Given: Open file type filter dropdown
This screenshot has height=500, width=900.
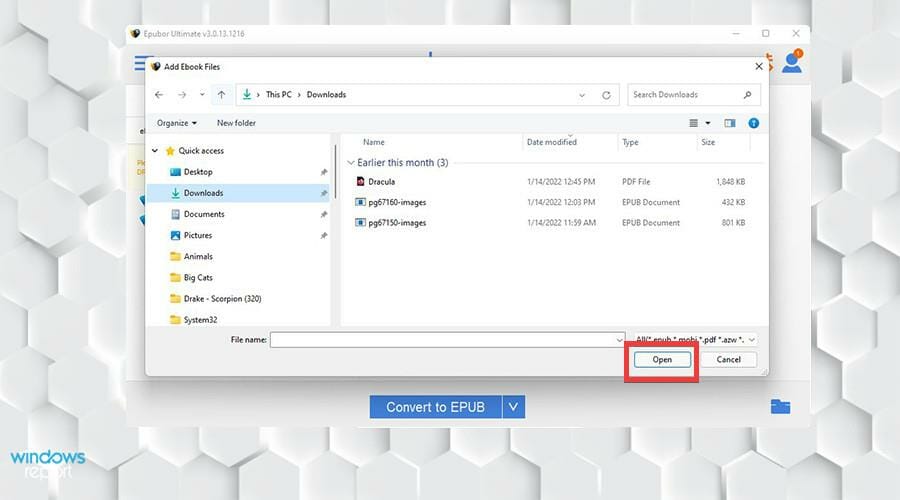Looking at the screenshot, I should pos(694,340).
